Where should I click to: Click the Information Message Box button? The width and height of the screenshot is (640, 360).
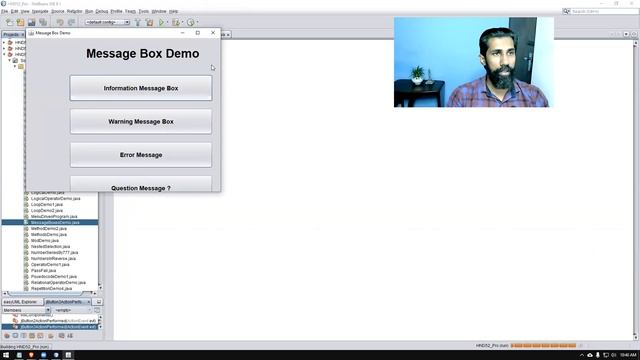[x=141, y=88]
